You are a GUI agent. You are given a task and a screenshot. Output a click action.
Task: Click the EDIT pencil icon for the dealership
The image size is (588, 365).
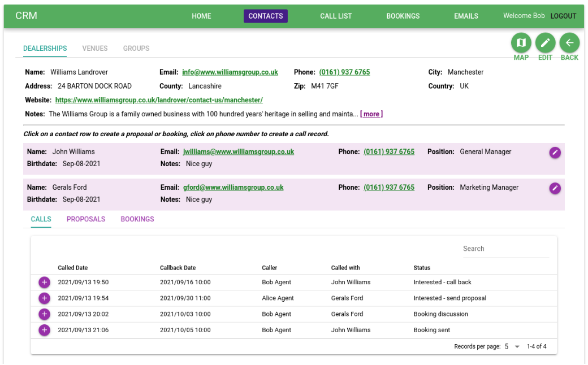(545, 43)
